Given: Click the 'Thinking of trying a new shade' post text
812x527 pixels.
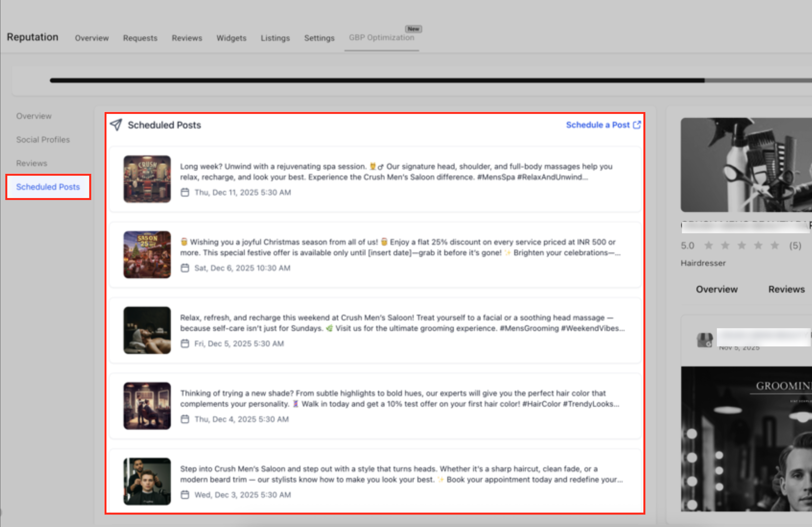Looking at the screenshot, I should 399,399.
